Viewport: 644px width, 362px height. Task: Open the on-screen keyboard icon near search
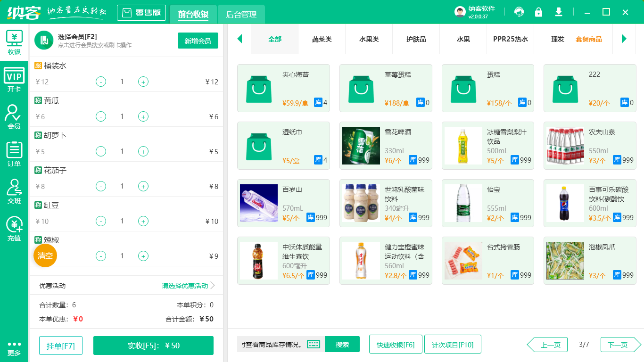314,344
